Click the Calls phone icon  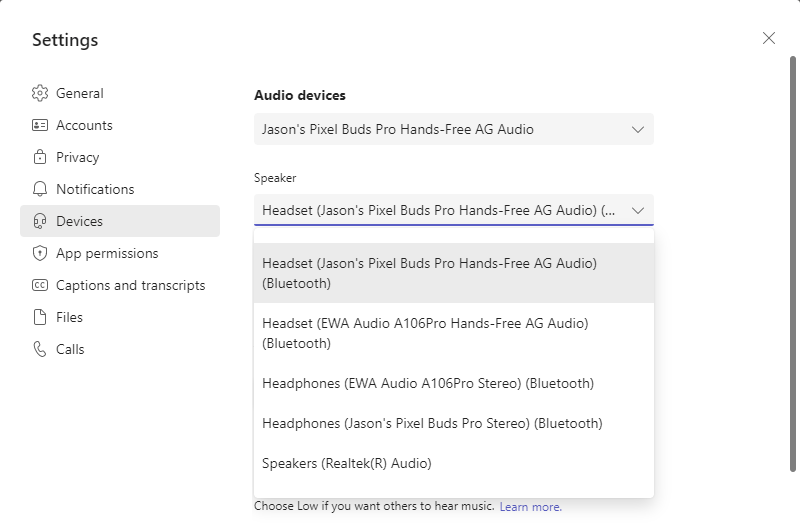tap(40, 349)
